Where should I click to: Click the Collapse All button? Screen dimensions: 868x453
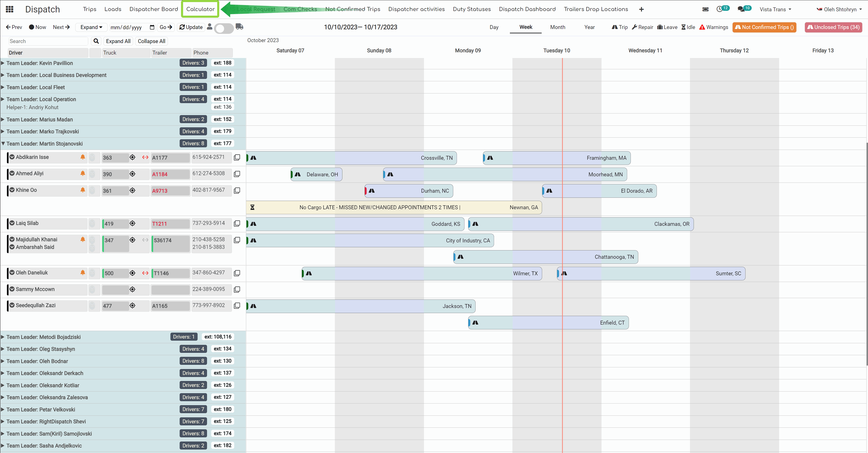[151, 41]
